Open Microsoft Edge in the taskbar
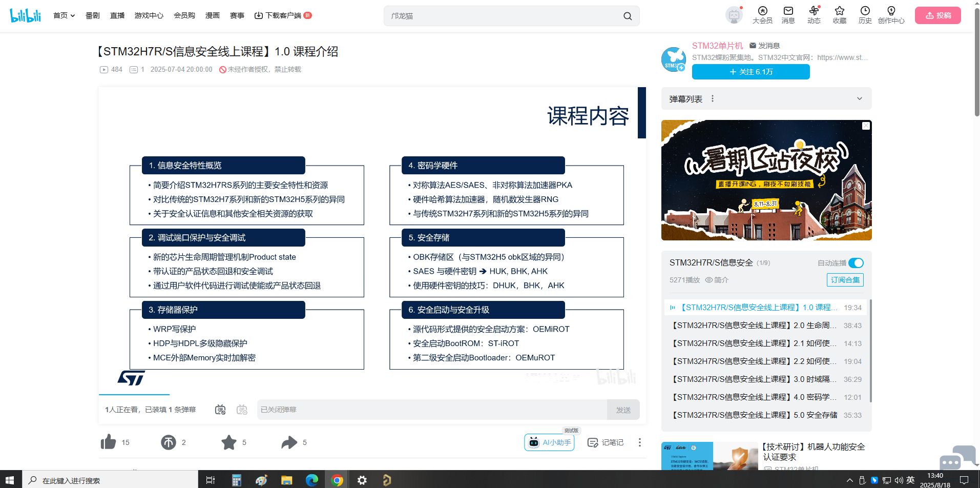The image size is (980, 488). pos(312,480)
